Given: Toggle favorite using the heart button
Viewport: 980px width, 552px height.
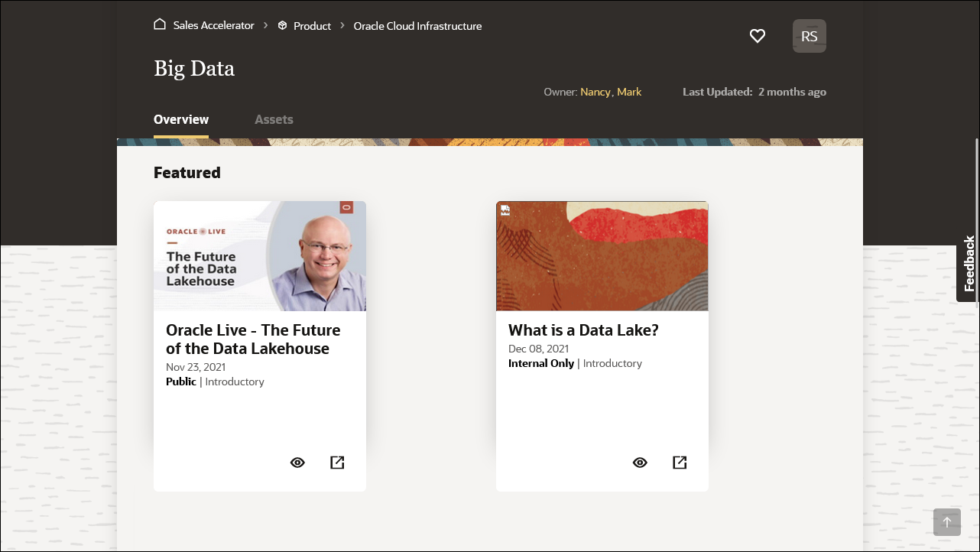Looking at the screenshot, I should coord(757,36).
